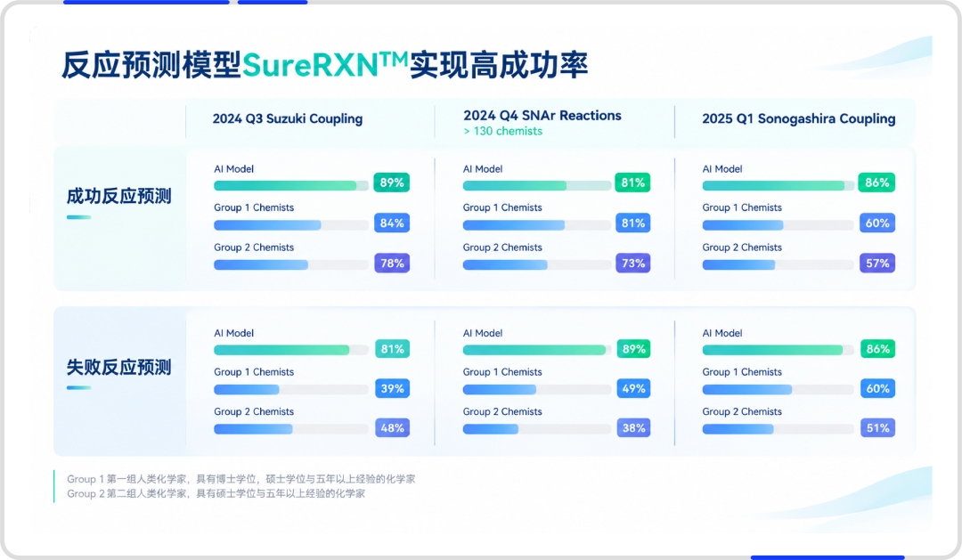The image size is (962, 560).
Task: Click the 48% badge
Action: coord(392,428)
